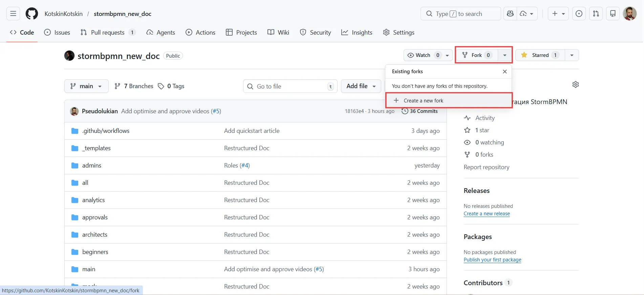Open the hamburger navigation menu

tap(13, 14)
